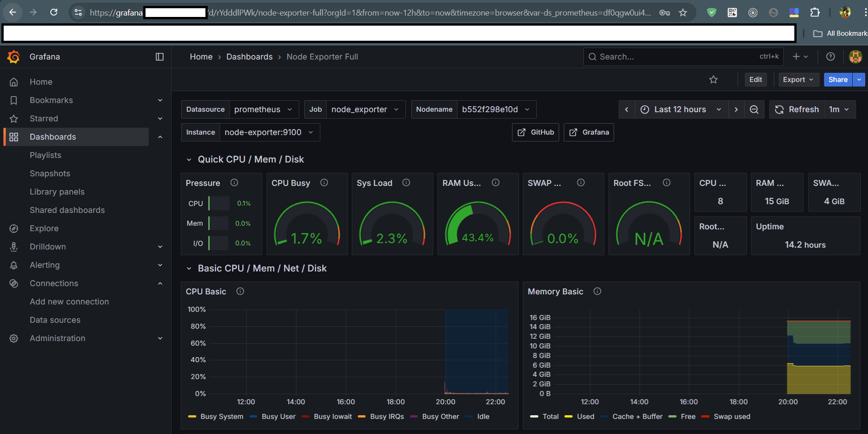Open Explore in the sidebar

(44, 228)
